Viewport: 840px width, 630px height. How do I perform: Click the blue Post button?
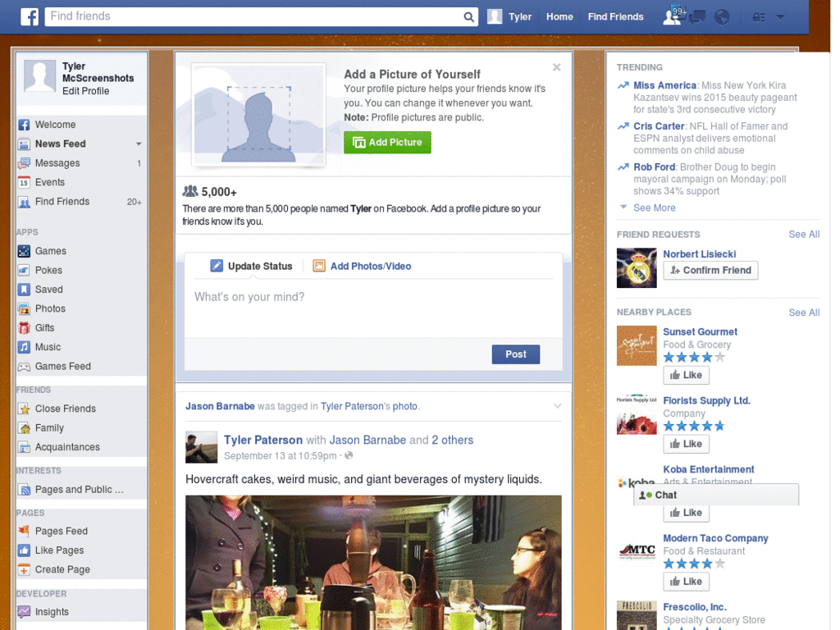point(515,354)
